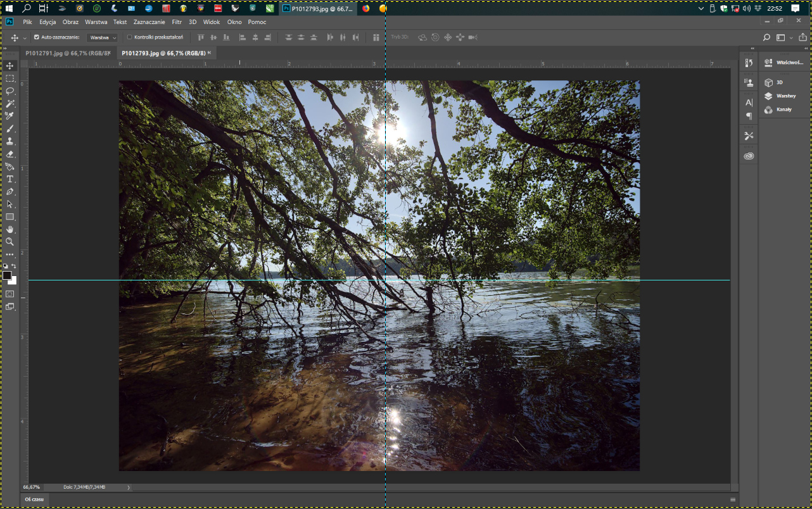Viewport: 812px width, 509px height.
Task: Switch to the P1012791.jpg document tab
Action: (65, 53)
